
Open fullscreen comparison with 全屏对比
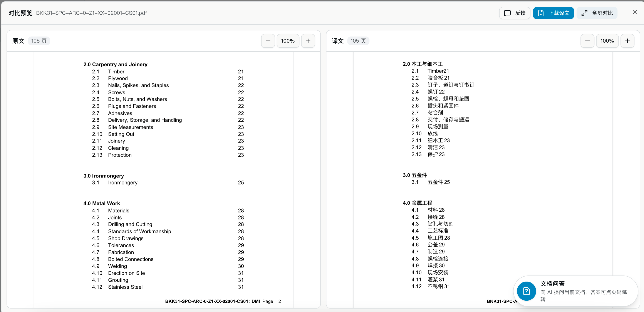pos(597,13)
